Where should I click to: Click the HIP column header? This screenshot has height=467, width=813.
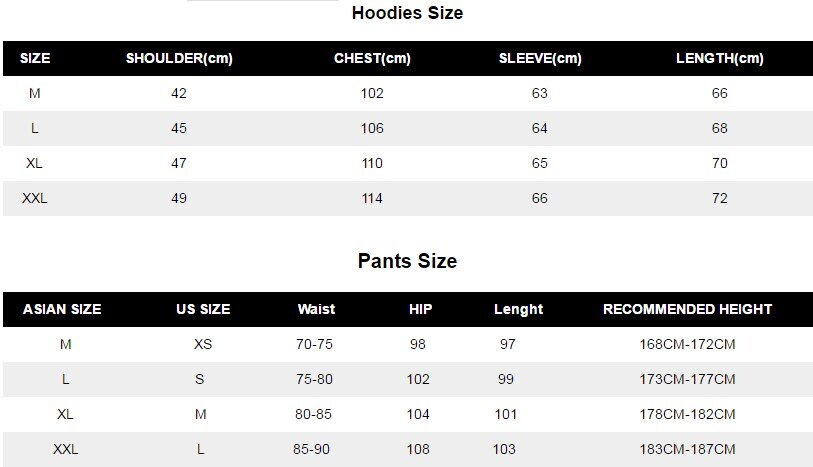(420, 309)
